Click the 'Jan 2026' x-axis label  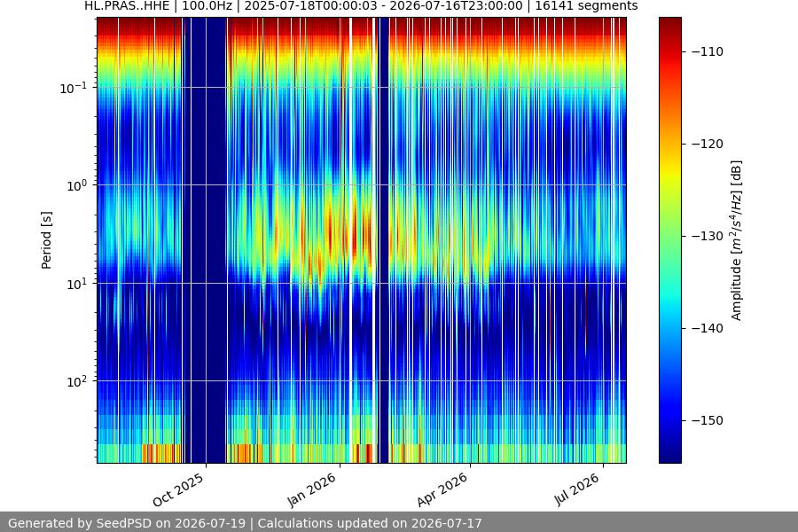click(x=311, y=489)
